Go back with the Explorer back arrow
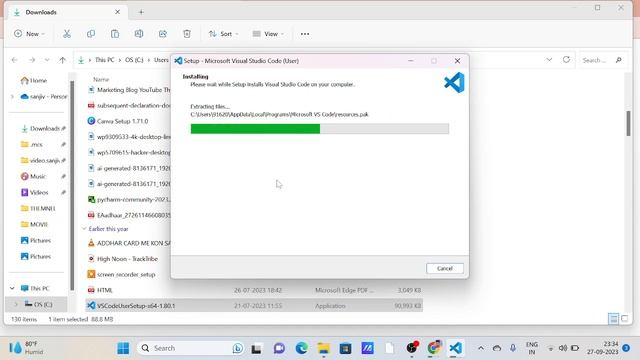The image size is (640, 360). [15, 60]
